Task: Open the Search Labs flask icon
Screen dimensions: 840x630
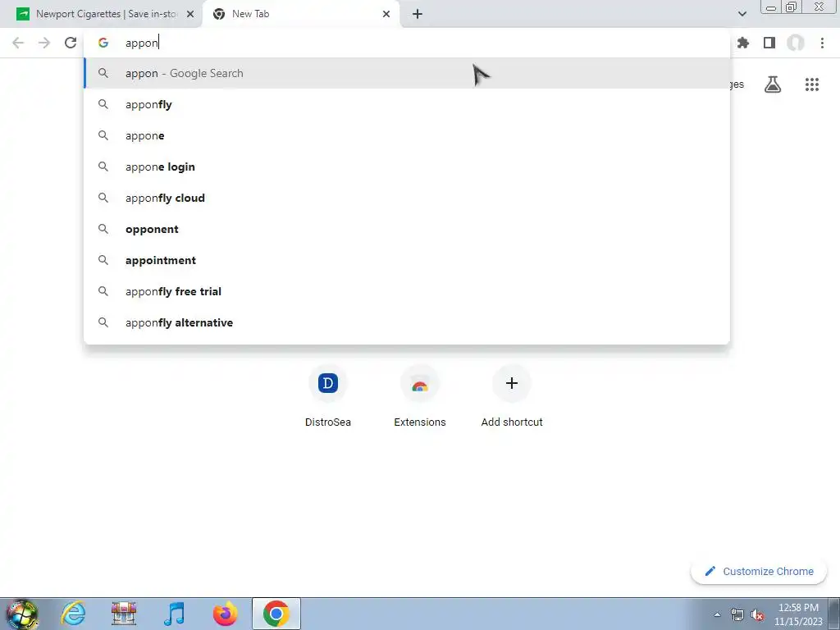Action: pyautogui.click(x=773, y=84)
